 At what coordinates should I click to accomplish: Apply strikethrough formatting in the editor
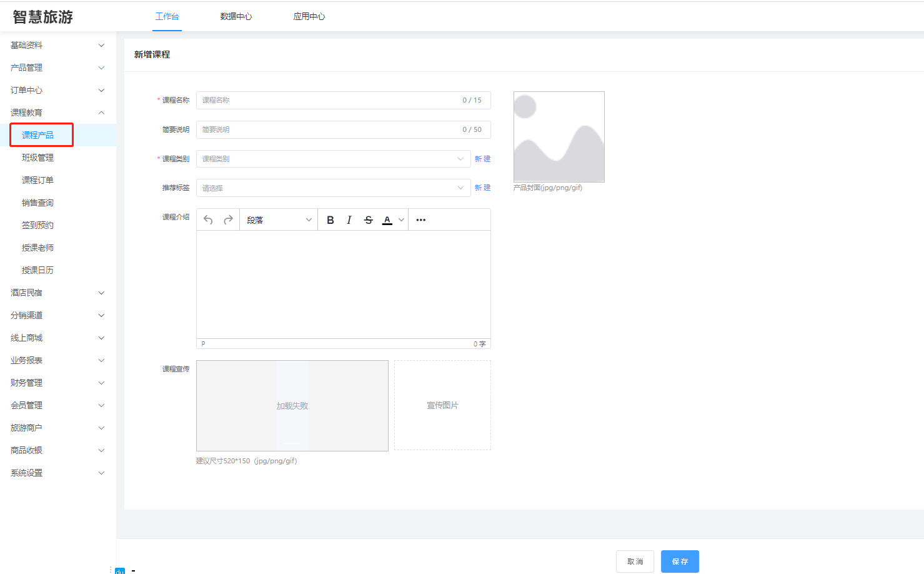(369, 220)
